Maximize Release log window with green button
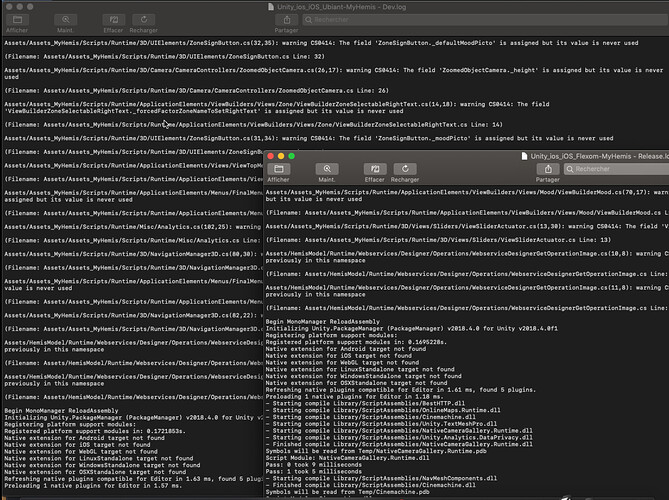 pos(291,156)
